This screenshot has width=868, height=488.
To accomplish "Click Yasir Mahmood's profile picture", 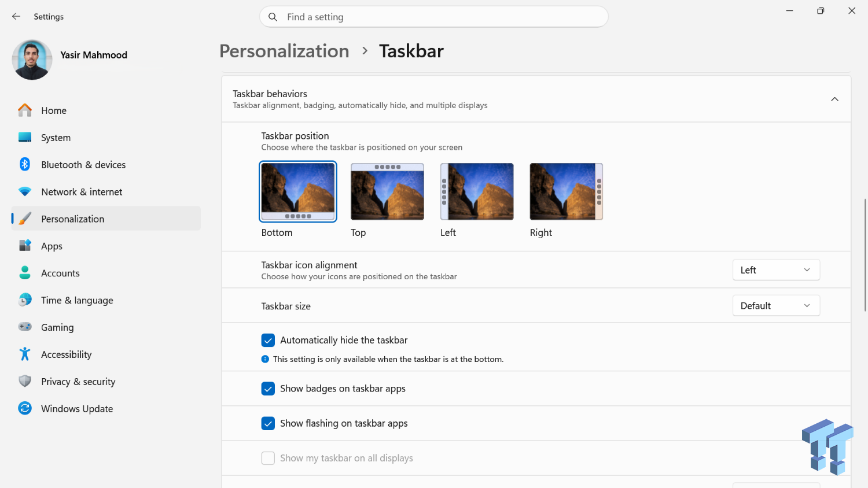I will point(32,60).
